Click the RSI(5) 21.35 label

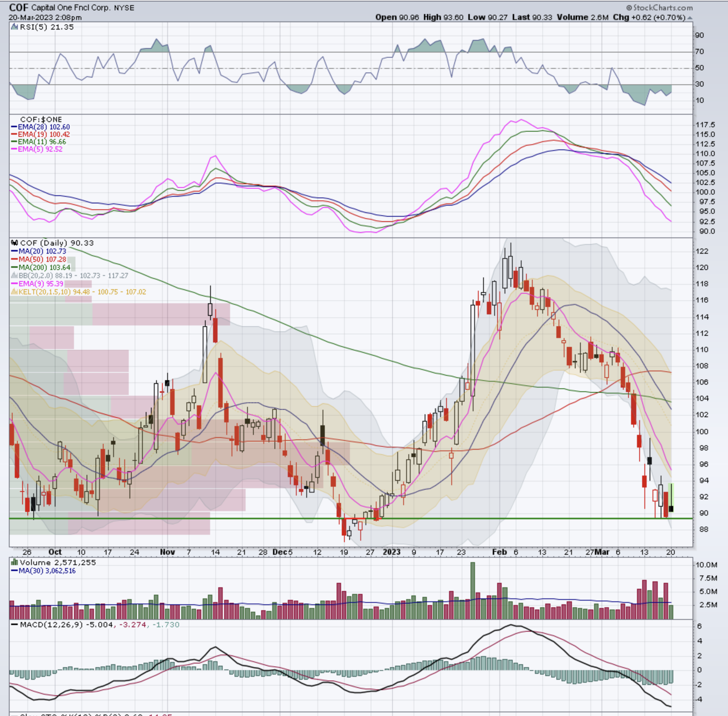(x=47, y=27)
